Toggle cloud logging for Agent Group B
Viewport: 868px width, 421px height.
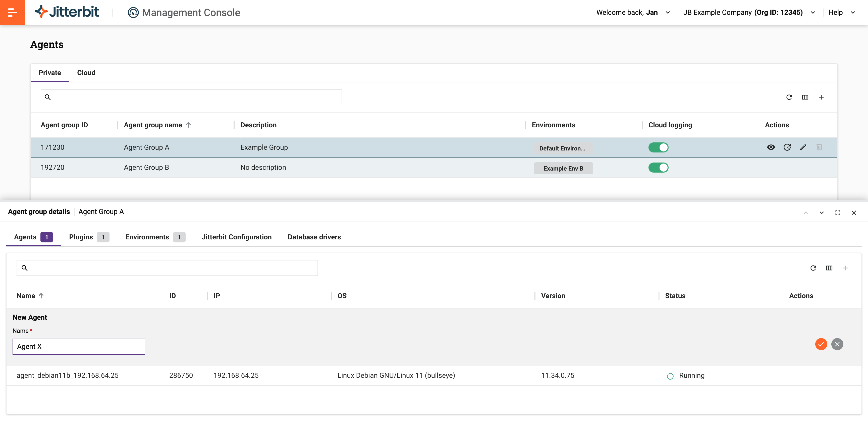658,168
